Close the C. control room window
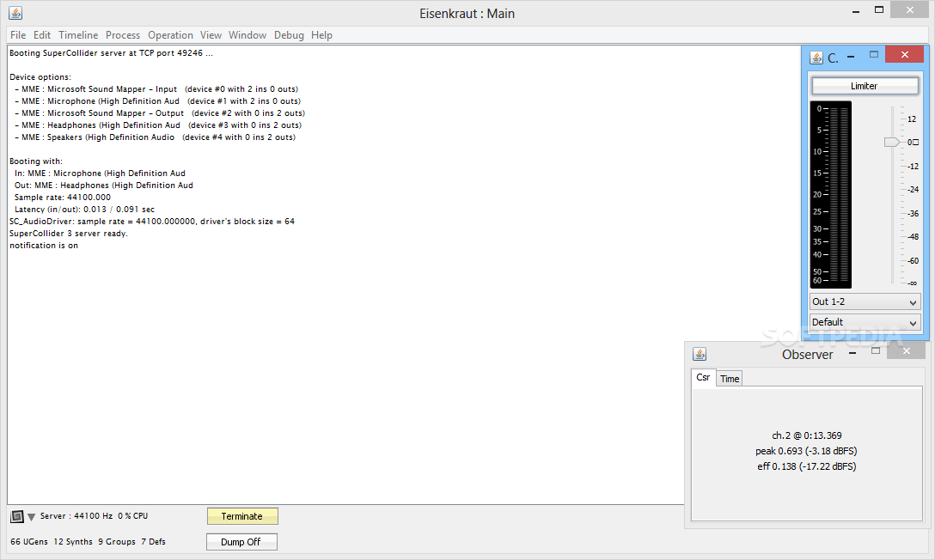The image size is (935, 560). click(905, 54)
